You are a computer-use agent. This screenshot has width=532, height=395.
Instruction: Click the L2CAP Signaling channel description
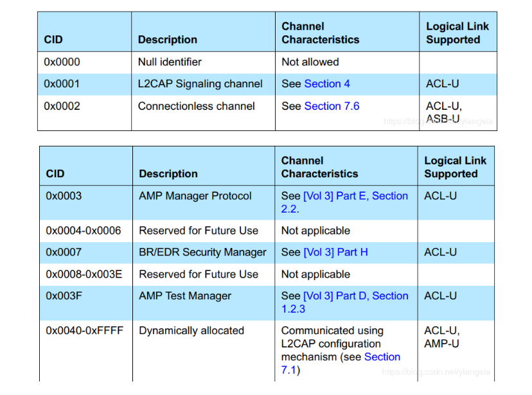[x=200, y=83]
